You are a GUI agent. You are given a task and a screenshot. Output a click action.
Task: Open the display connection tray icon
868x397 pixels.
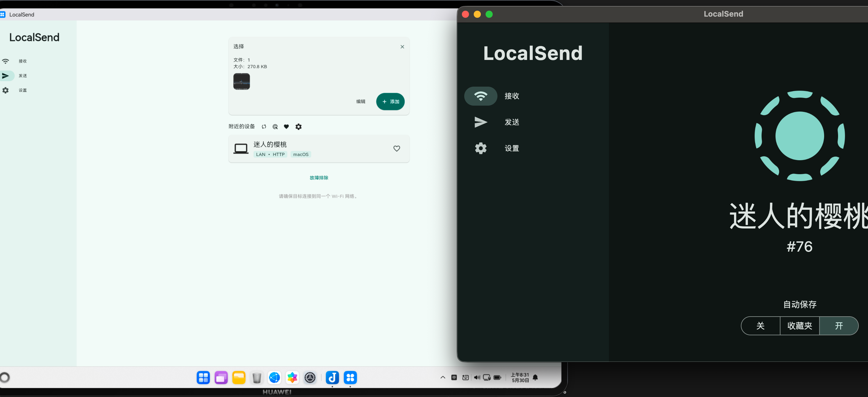[487, 377]
